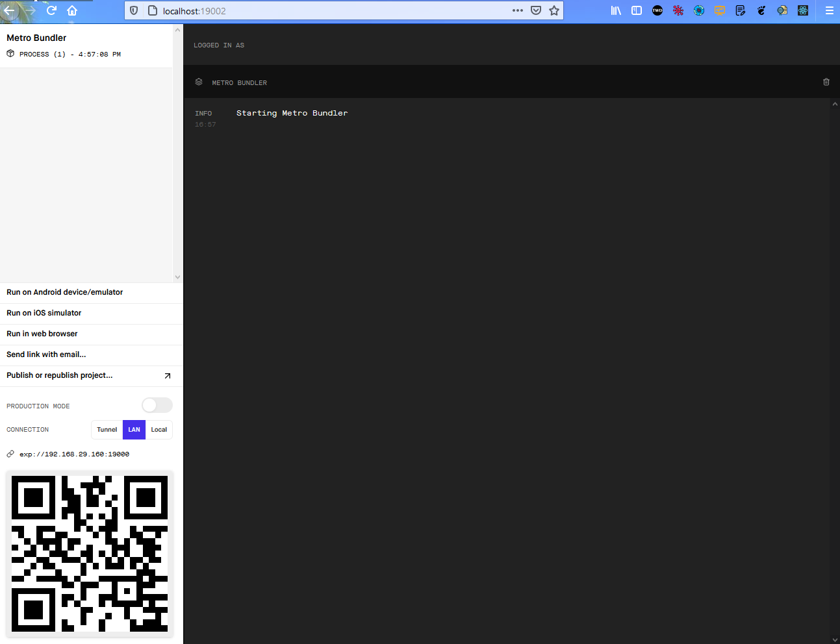Viewport: 840px width, 644px height.
Task: Run in web browser
Action: pos(92,334)
